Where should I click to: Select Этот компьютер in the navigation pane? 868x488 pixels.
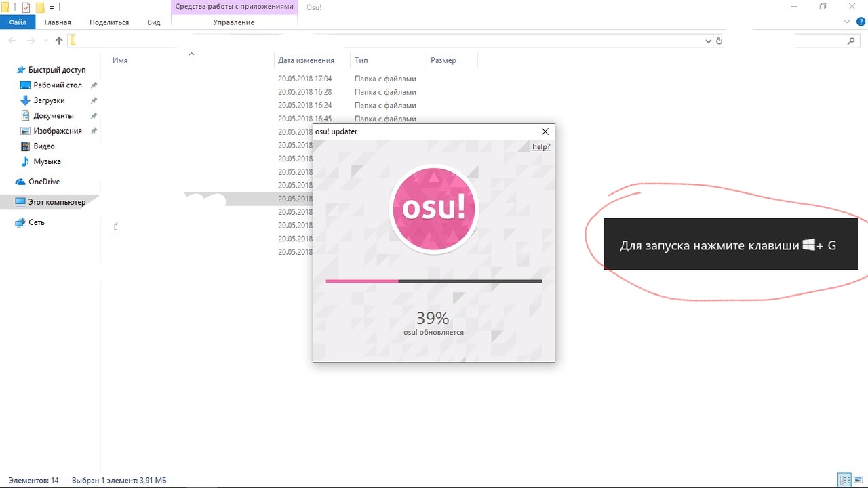click(x=57, y=202)
